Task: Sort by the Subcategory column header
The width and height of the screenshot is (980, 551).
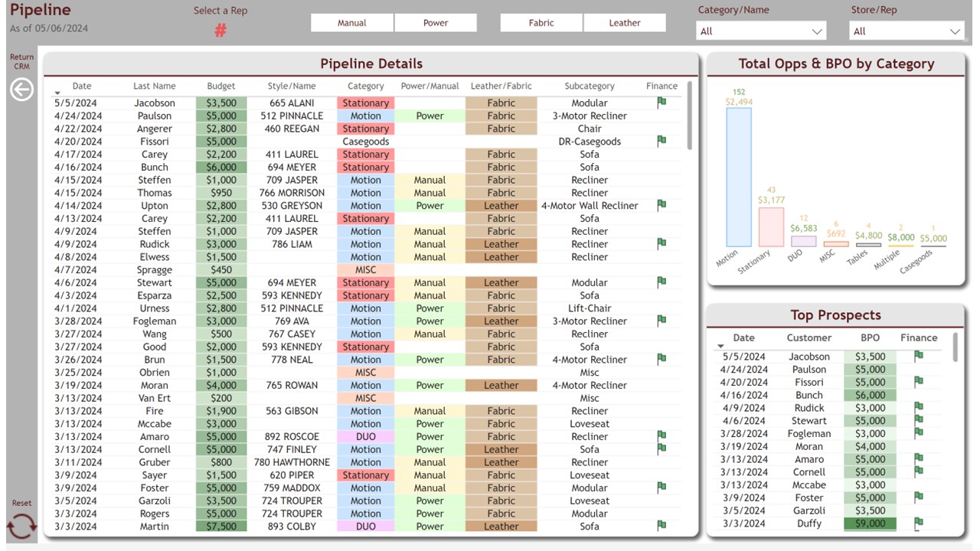Action: [590, 86]
